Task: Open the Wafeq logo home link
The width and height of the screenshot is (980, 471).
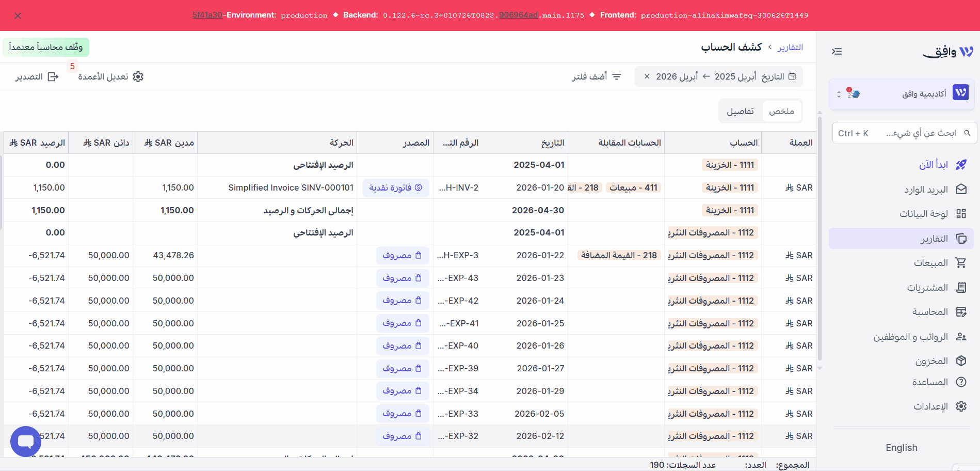Action: [948, 52]
